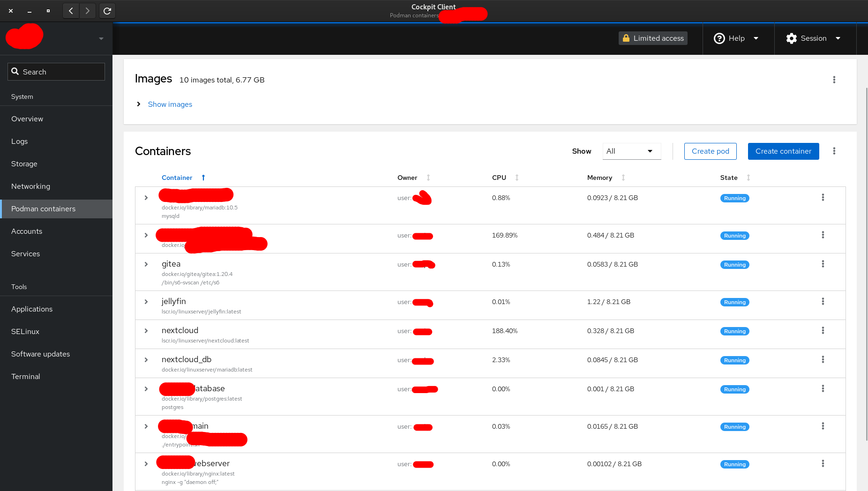Click the page vertical scrollbar
This screenshot has width=868, height=491.
click(867, 264)
